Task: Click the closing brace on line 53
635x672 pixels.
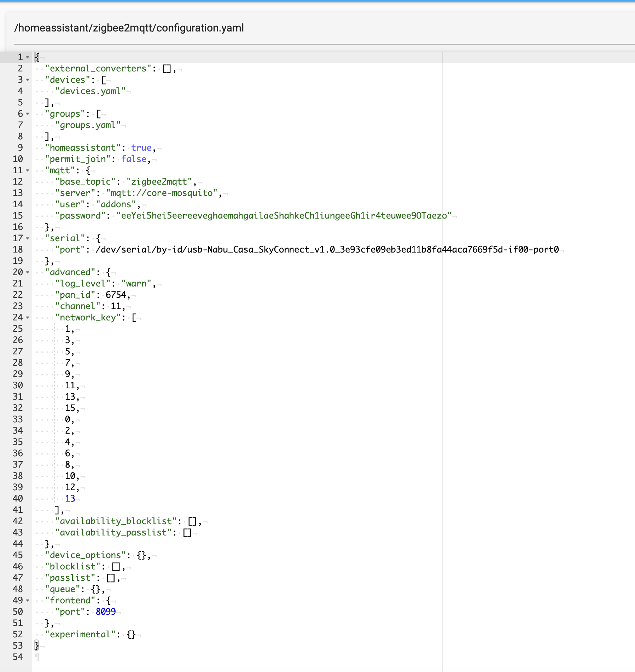Action: [x=37, y=646]
